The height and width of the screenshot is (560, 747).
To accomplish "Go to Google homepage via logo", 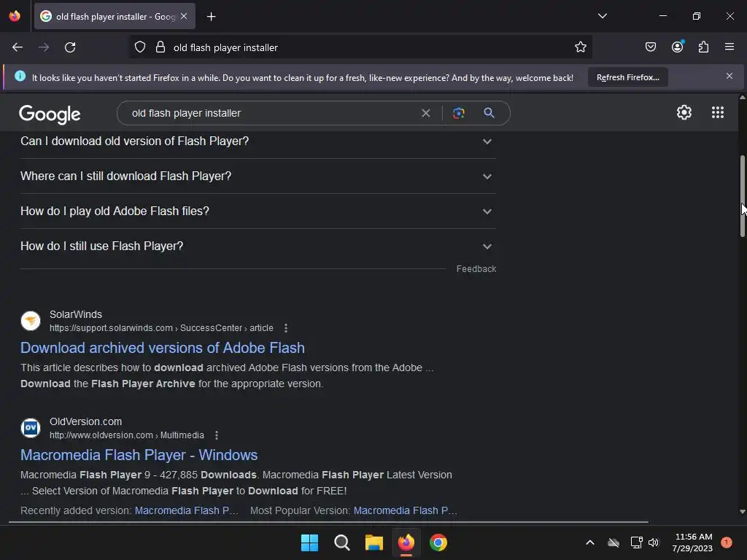I will pyautogui.click(x=50, y=114).
